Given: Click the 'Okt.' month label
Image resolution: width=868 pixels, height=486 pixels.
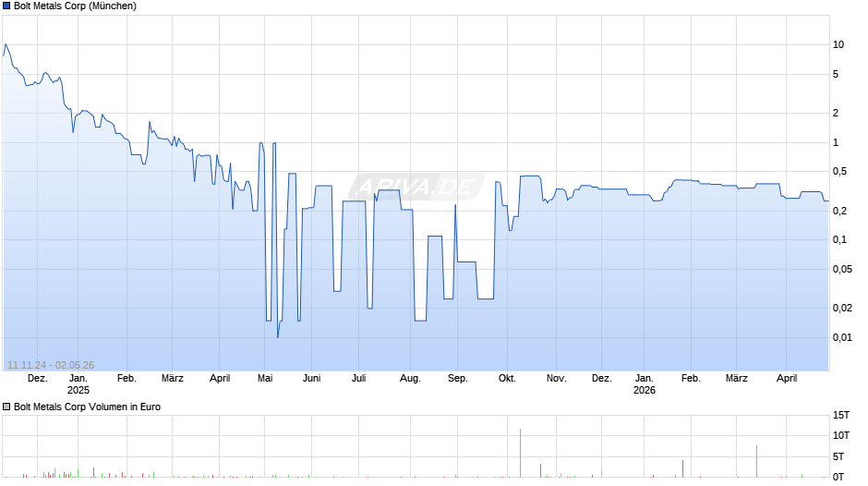Looking at the screenshot, I should 507,379.
